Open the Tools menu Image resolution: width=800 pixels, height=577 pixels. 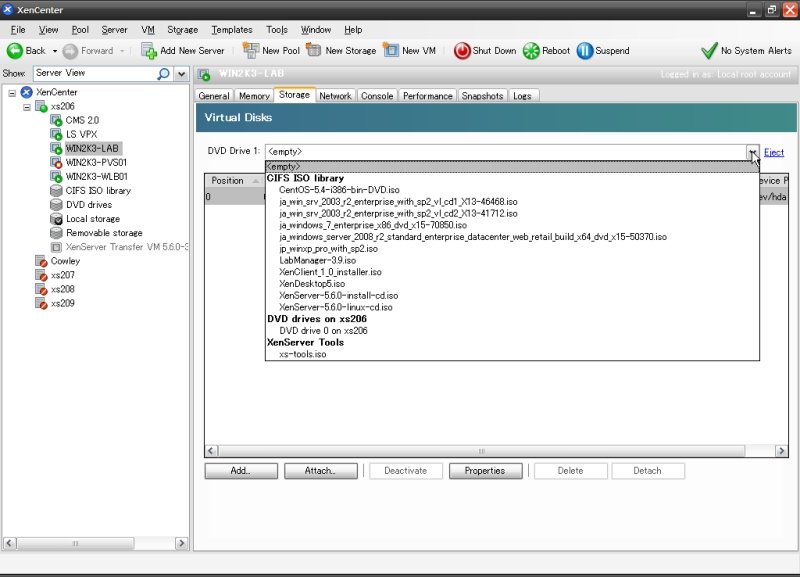[x=277, y=30]
